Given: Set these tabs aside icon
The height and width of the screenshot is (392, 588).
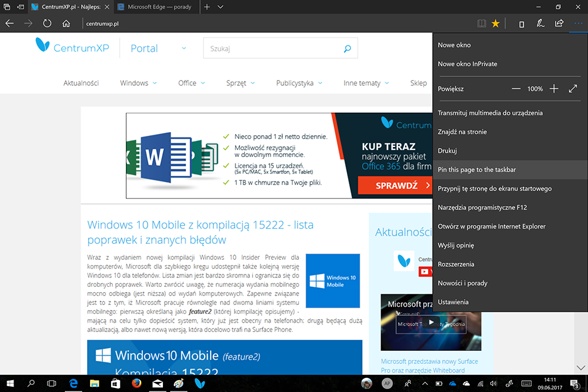Looking at the screenshot, I should (21, 6).
